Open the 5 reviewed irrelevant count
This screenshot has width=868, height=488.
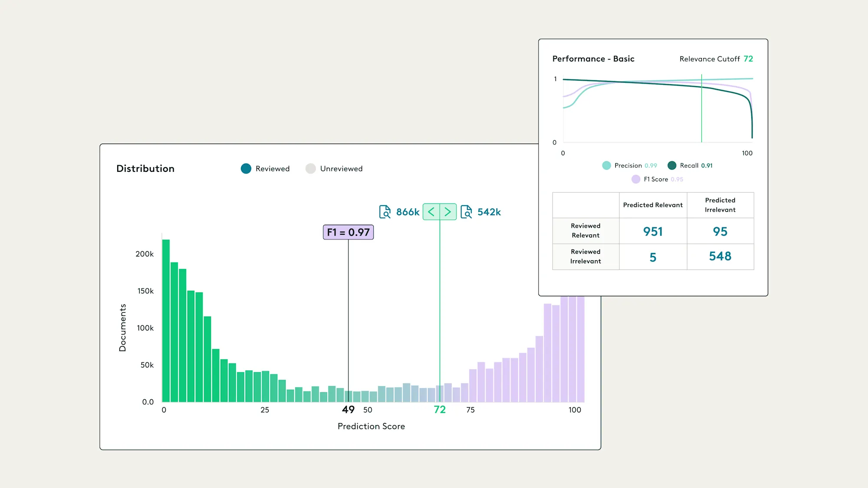pyautogui.click(x=653, y=257)
